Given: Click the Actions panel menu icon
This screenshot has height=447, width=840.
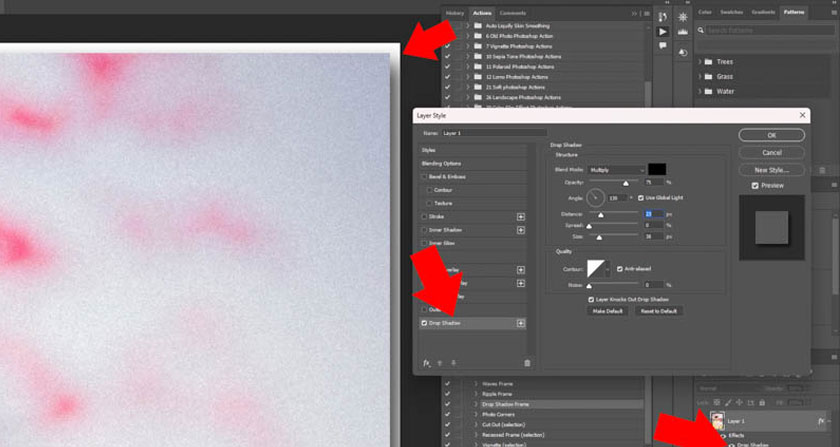Looking at the screenshot, I should tap(647, 13).
